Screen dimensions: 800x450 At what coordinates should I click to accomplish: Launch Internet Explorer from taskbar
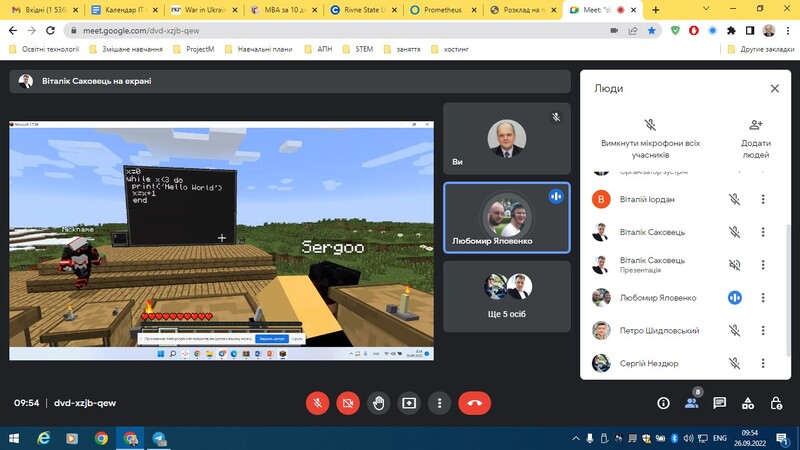[44, 438]
